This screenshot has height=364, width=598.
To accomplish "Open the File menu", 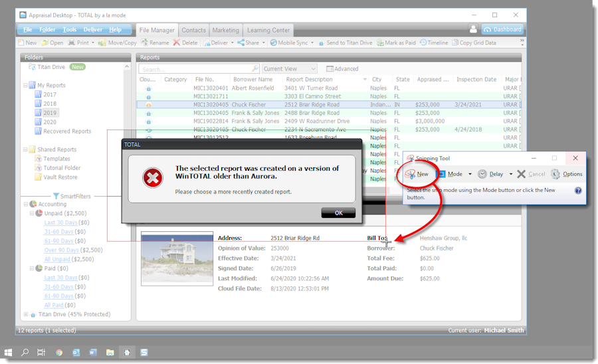I will [x=28, y=29].
